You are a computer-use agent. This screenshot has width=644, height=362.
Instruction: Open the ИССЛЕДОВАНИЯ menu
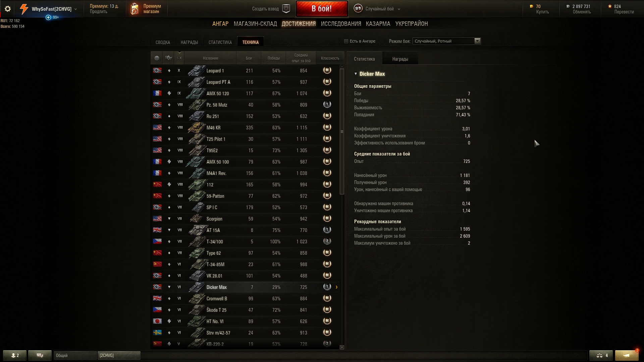point(341,24)
